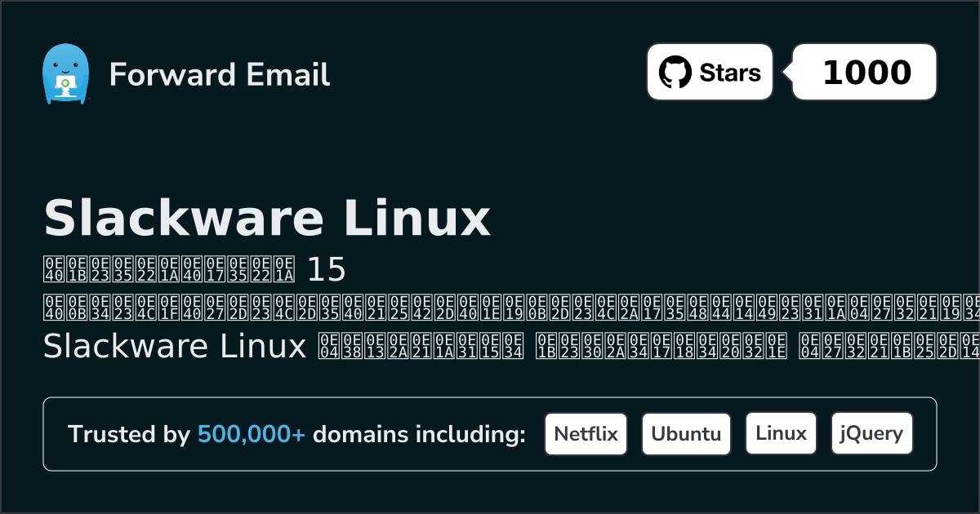Open the Netflix domain tag
The height and width of the screenshot is (514, 980).
(x=586, y=433)
